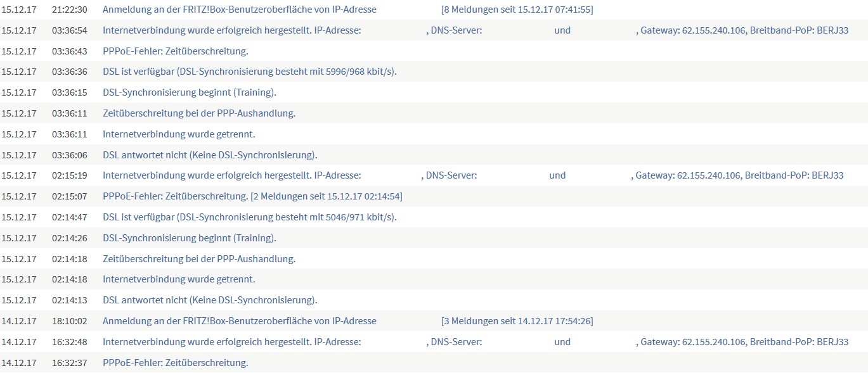Click DSL-Synchronisierung beginnt entry at 03:36:15

190,92
